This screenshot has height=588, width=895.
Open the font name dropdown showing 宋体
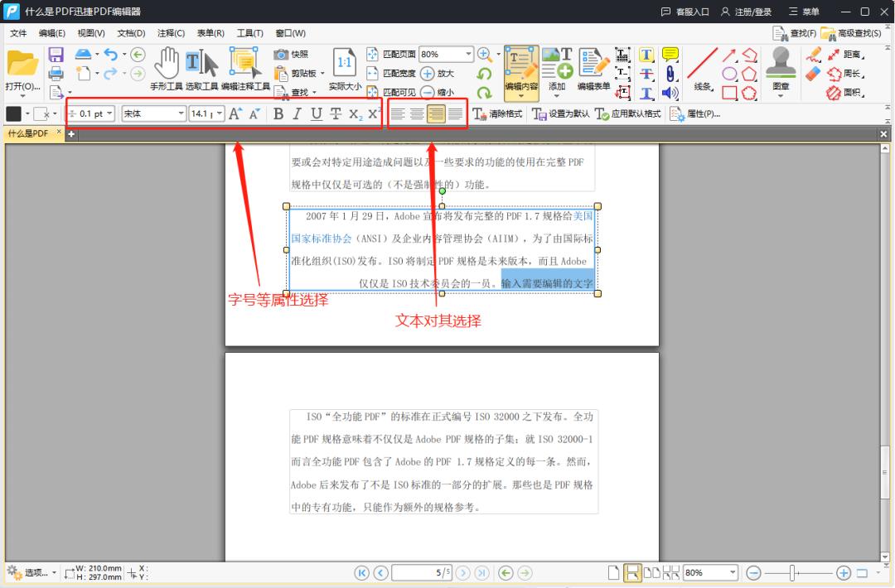pyautogui.click(x=153, y=114)
